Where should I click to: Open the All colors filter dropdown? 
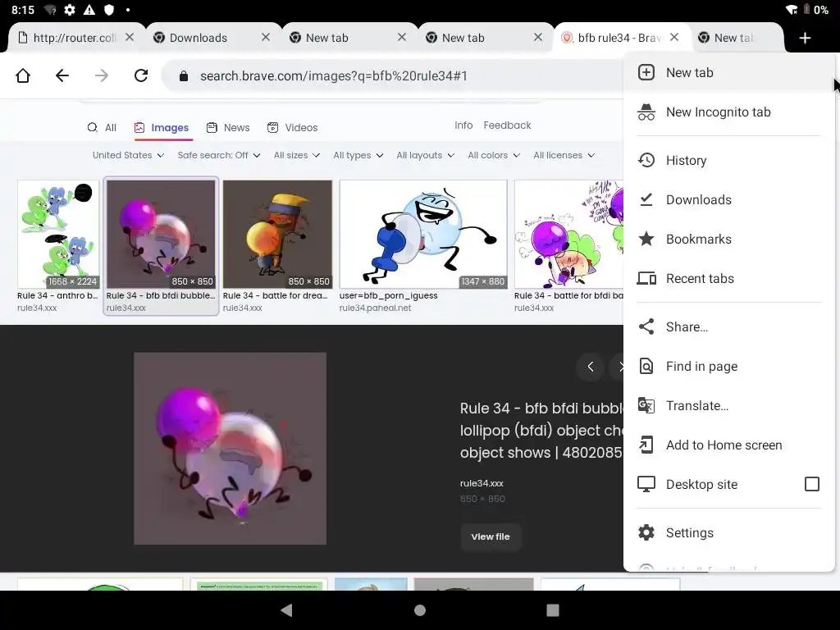coord(493,155)
